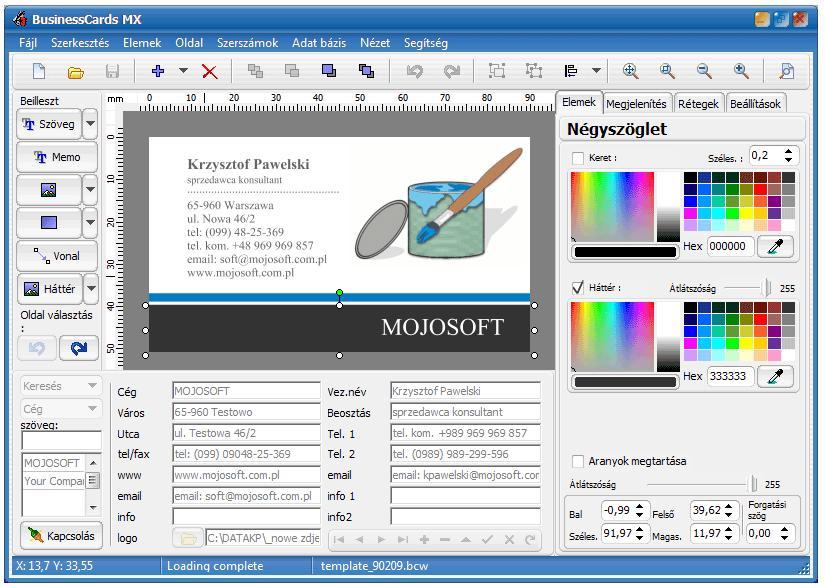825x588 pixels.
Task: Click the Cég field containing MOJOSOFT
Action: 246,391
